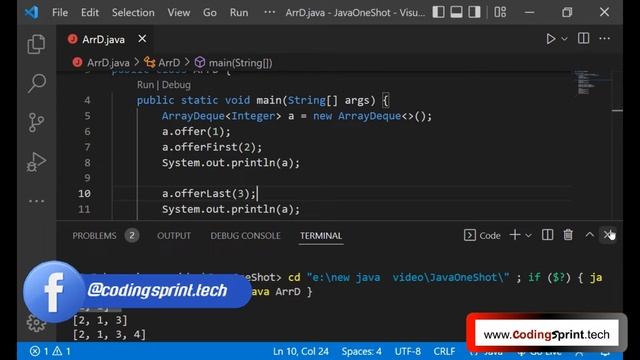
Task: Close the ArrD.java editor tab
Action: tap(142, 39)
